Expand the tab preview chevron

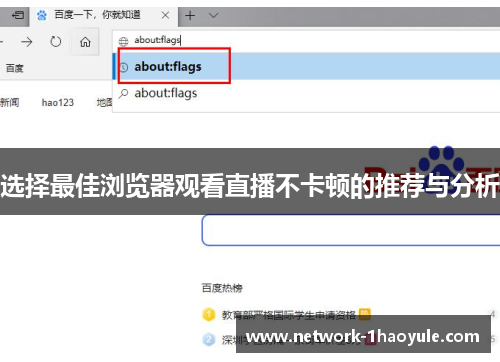[x=213, y=15]
